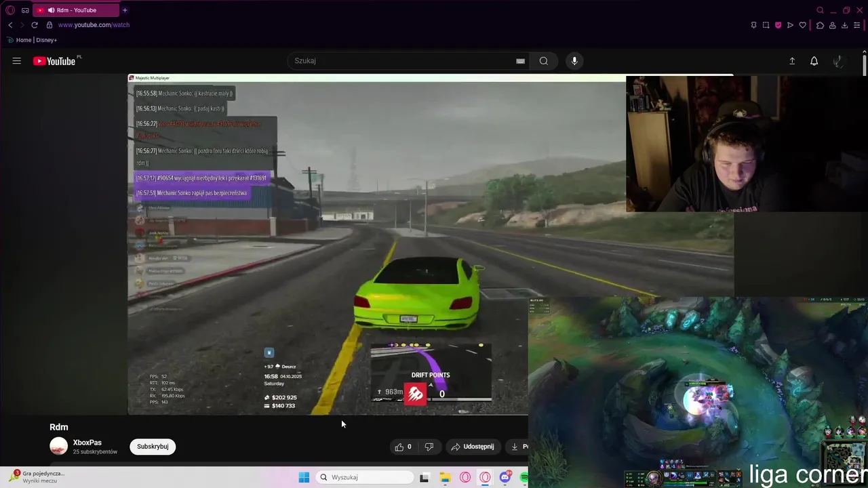Viewport: 868px width, 488px height.
Task: Open the Opera account profile icon
Action: (832, 25)
